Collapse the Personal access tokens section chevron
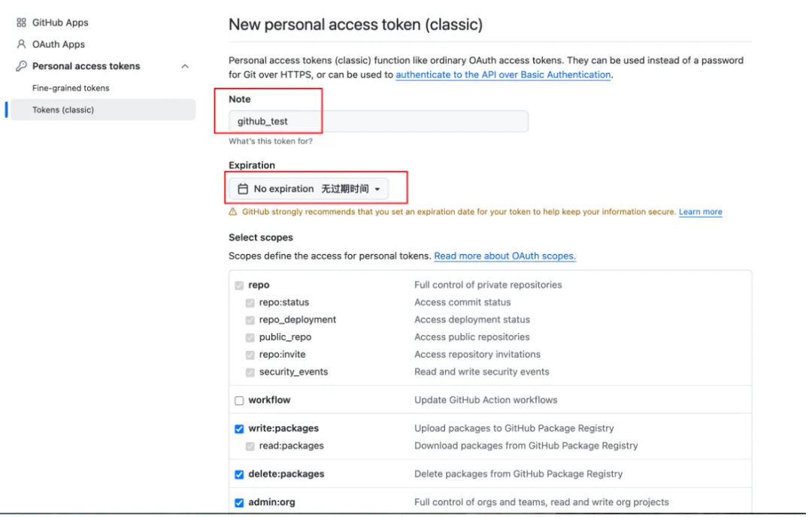This screenshot has height=517, width=812. click(185, 66)
